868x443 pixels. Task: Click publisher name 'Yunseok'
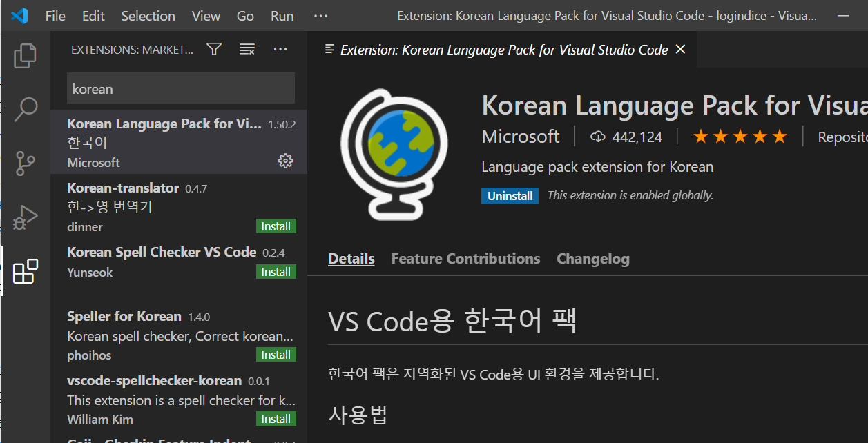point(90,272)
